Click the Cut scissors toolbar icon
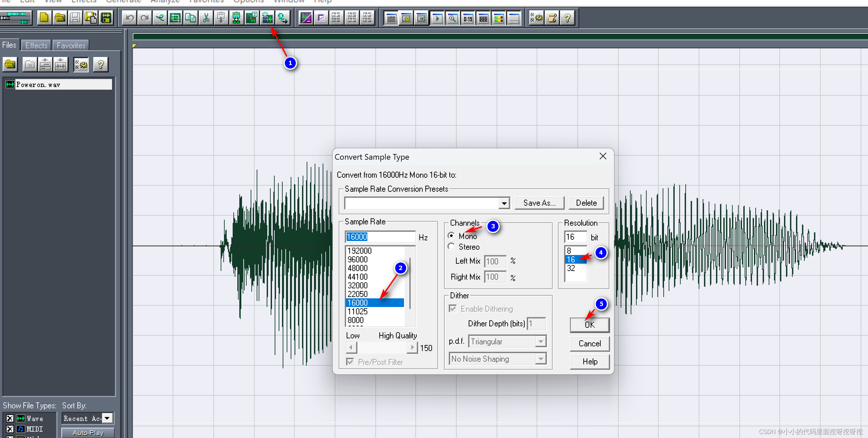The width and height of the screenshot is (868, 438). pos(206,18)
